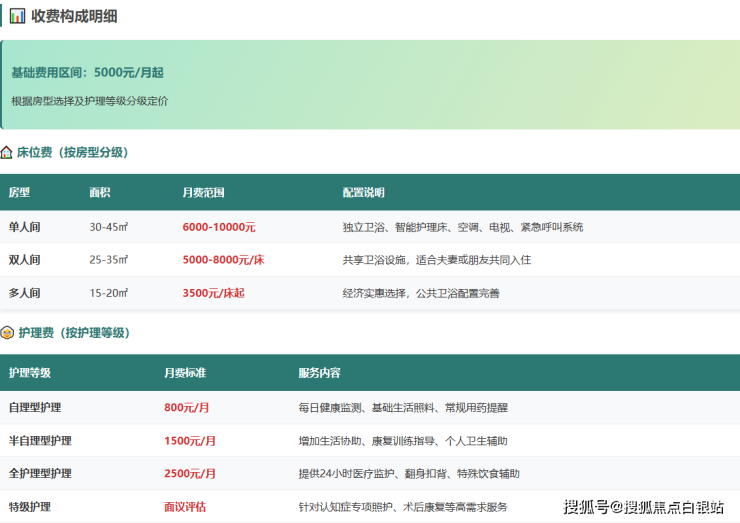Click the nurse face icon beside 护理费
Screen dimensions: 740x523
click(7, 333)
